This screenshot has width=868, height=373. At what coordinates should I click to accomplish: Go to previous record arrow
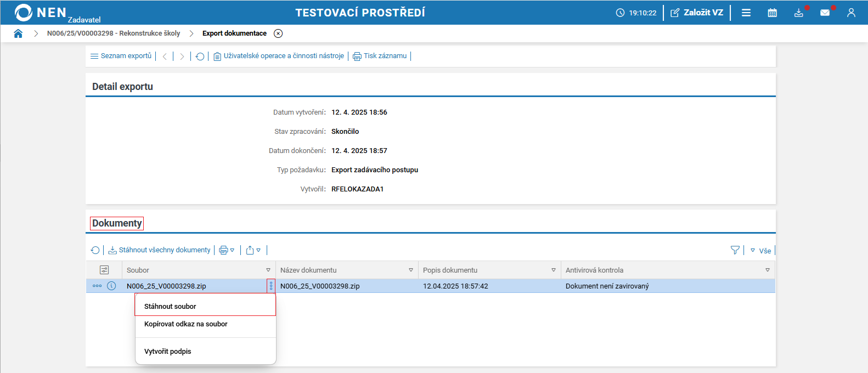click(x=165, y=56)
